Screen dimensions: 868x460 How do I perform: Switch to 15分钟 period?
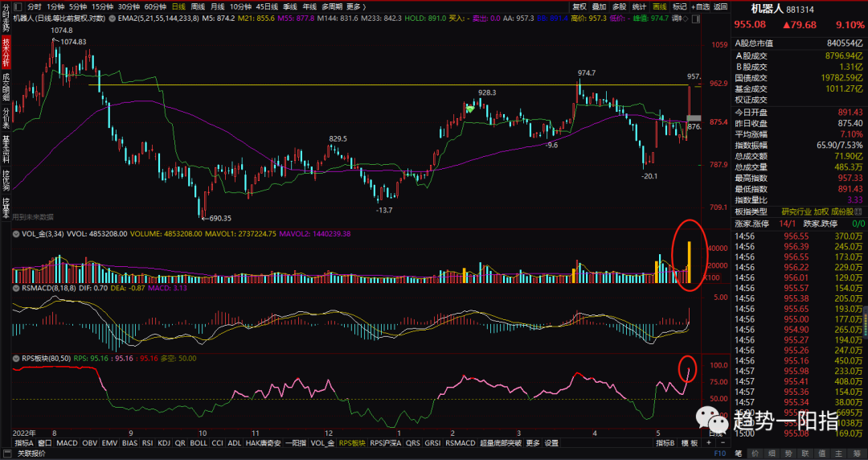102,6
